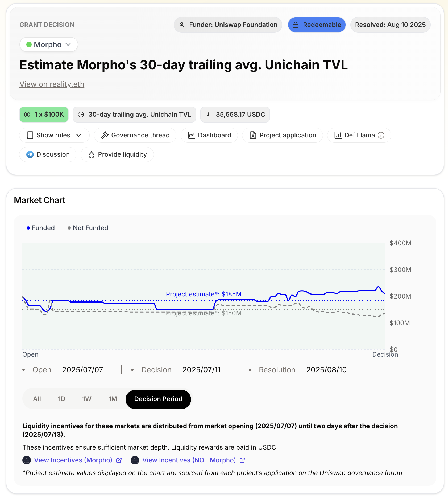448x498 pixels.
Task: Open the Morpho project dropdown
Action: 49,44
